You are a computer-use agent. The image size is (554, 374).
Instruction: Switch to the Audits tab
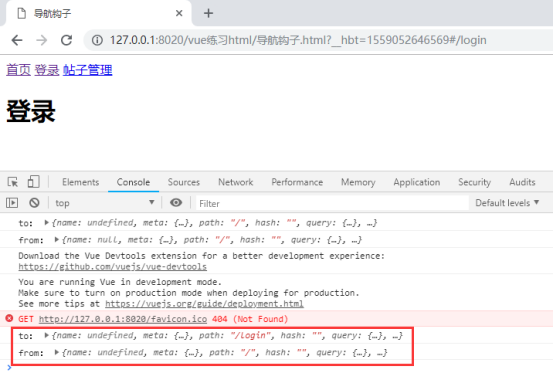(x=522, y=182)
